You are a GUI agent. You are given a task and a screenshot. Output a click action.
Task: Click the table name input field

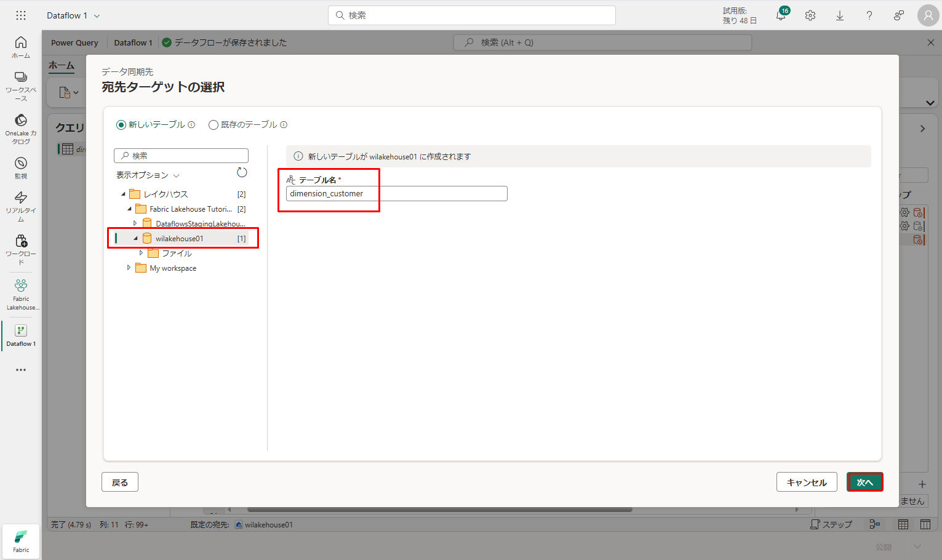pos(397,194)
